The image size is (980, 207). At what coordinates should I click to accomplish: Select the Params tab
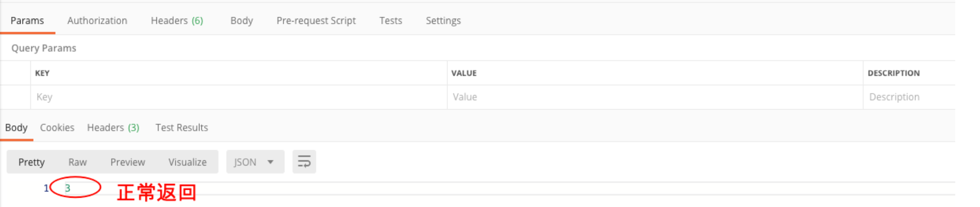(27, 21)
